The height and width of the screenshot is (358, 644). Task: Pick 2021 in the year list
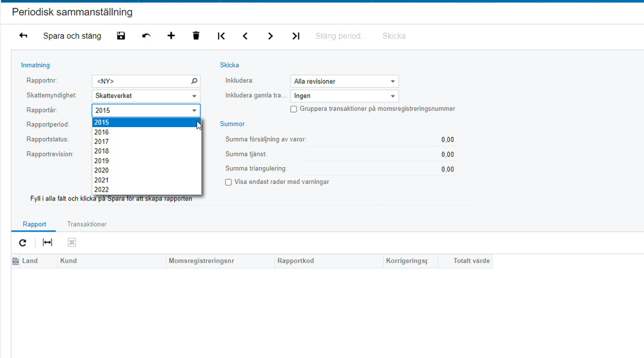[146, 180]
